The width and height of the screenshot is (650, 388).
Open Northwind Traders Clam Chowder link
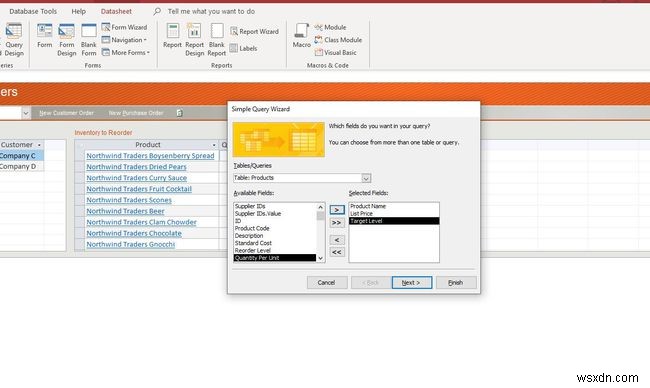click(141, 222)
